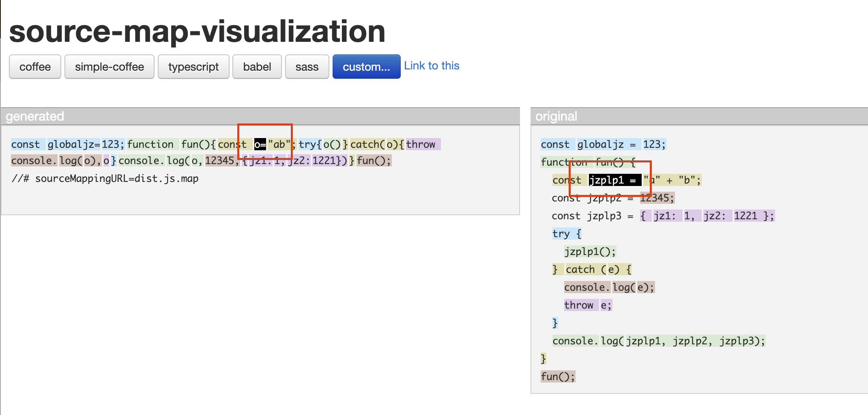Image resolution: width=868 pixels, height=415 pixels.
Task: Click highlighted "jzplp1 =" in original code
Action: (x=615, y=180)
